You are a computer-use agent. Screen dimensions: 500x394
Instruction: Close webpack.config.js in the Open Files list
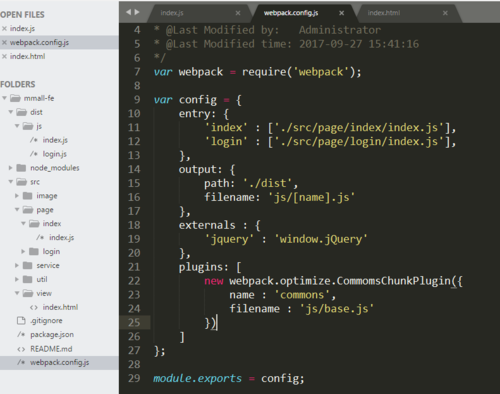click(4, 43)
